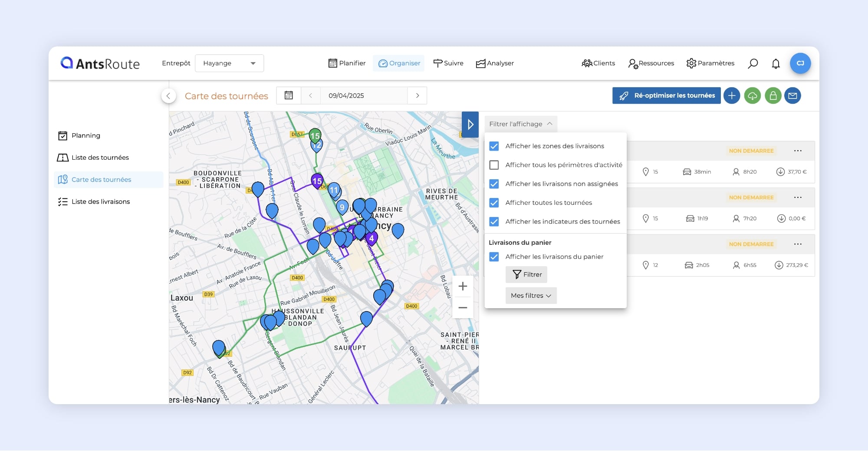This screenshot has width=868, height=451.
Task: Uncheck Afficher les zones des livraisons
Action: coord(494,146)
